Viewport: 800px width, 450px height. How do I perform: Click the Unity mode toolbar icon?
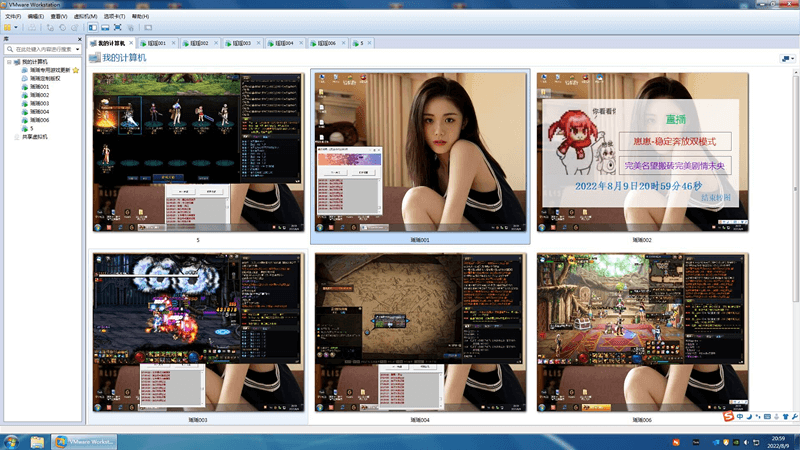(131, 28)
